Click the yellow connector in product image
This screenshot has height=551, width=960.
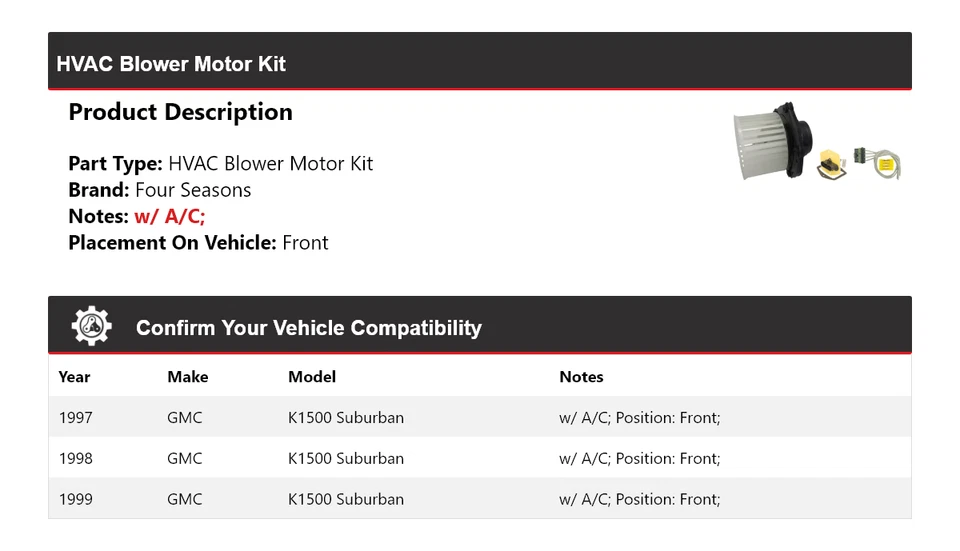click(x=829, y=164)
